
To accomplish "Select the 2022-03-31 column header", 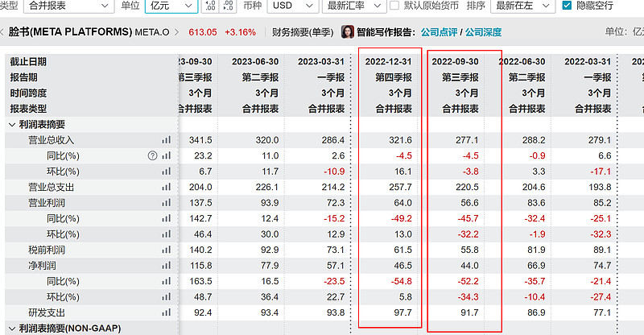I will click(588, 62).
